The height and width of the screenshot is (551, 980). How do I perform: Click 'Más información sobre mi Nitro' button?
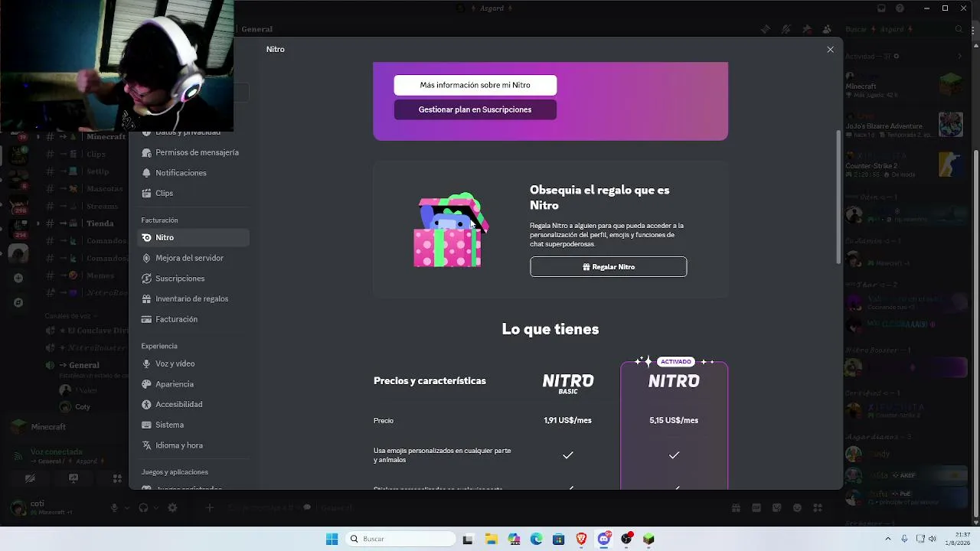475,85
